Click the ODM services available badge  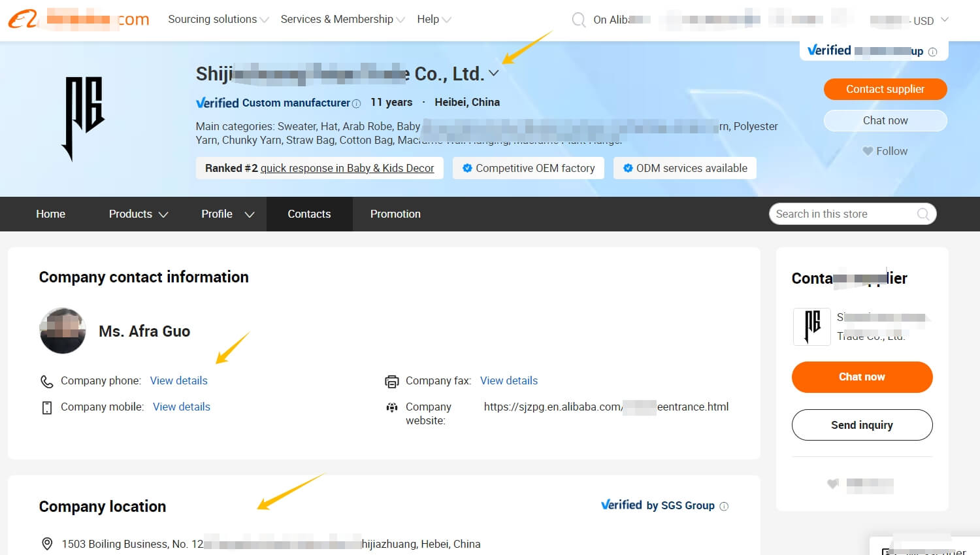[685, 168]
